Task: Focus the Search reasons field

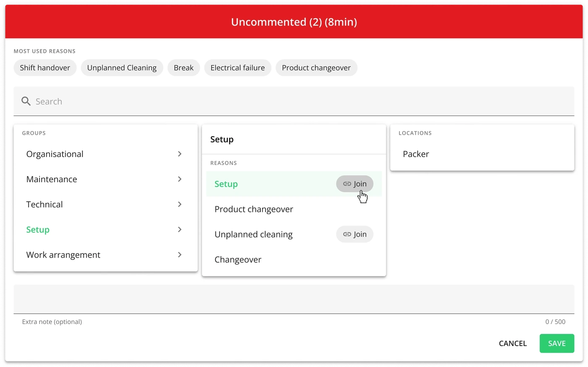Action: click(x=294, y=101)
